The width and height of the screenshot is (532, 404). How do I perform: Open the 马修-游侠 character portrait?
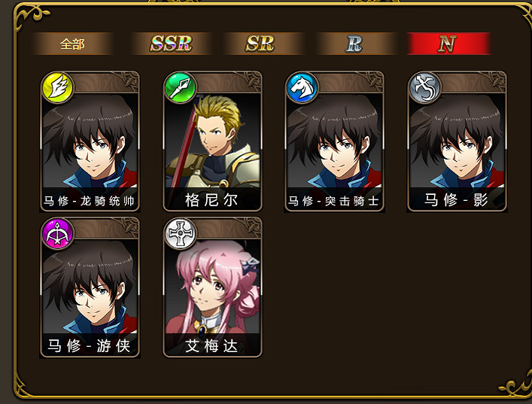click(90, 287)
